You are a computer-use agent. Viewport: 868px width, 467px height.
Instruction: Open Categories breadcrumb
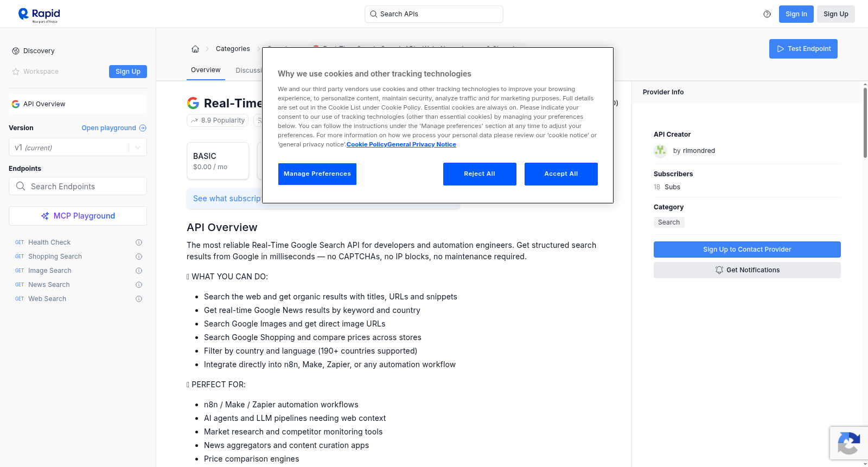coord(233,49)
